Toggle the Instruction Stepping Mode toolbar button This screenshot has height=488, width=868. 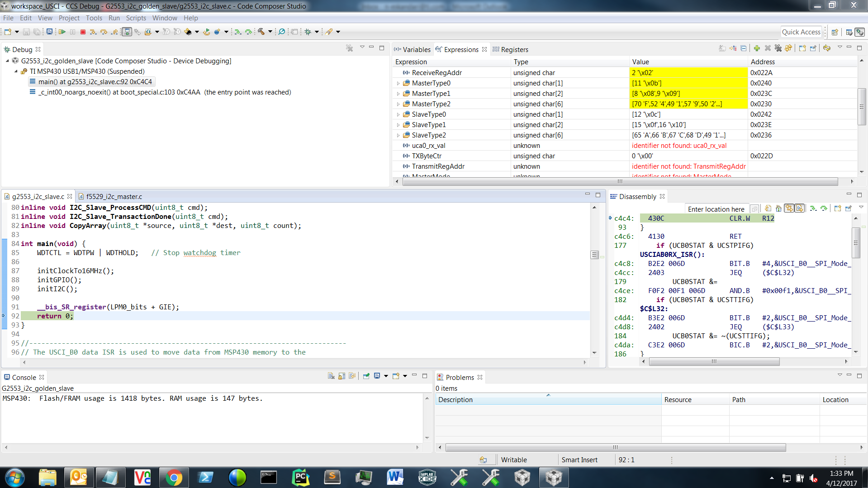(x=127, y=32)
